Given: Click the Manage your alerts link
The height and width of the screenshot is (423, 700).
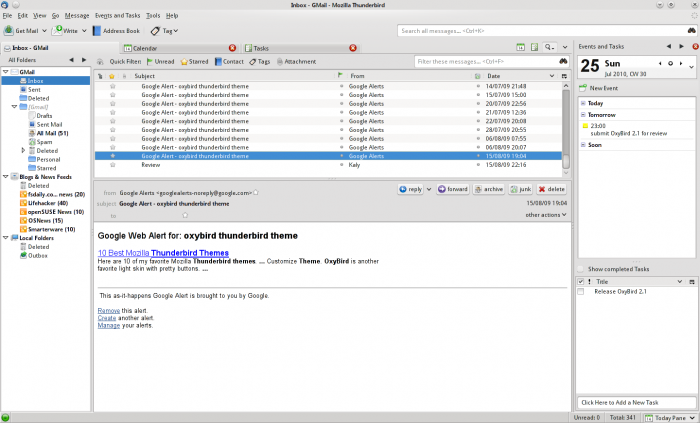Looking at the screenshot, I should [108, 326].
